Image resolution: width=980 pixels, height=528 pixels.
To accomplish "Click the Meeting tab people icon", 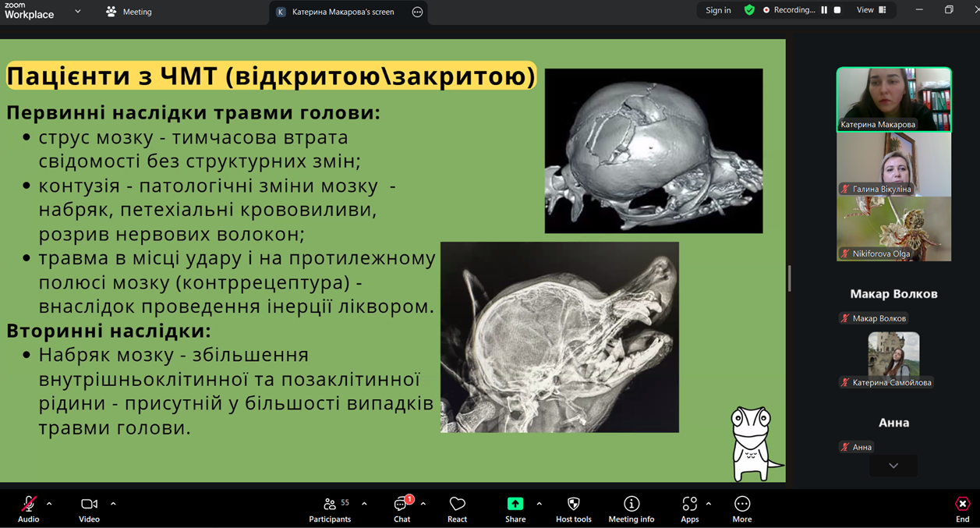I will (x=111, y=12).
